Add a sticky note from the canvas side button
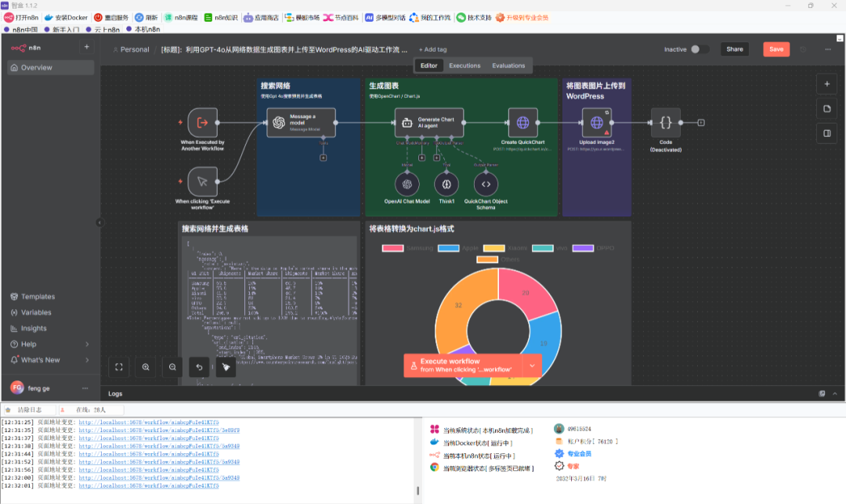 point(826,109)
